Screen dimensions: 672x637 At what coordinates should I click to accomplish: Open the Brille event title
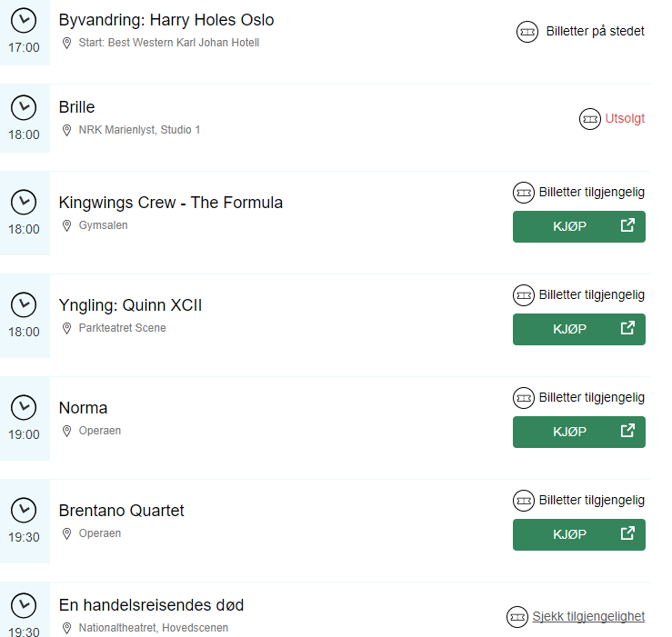point(76,107)
